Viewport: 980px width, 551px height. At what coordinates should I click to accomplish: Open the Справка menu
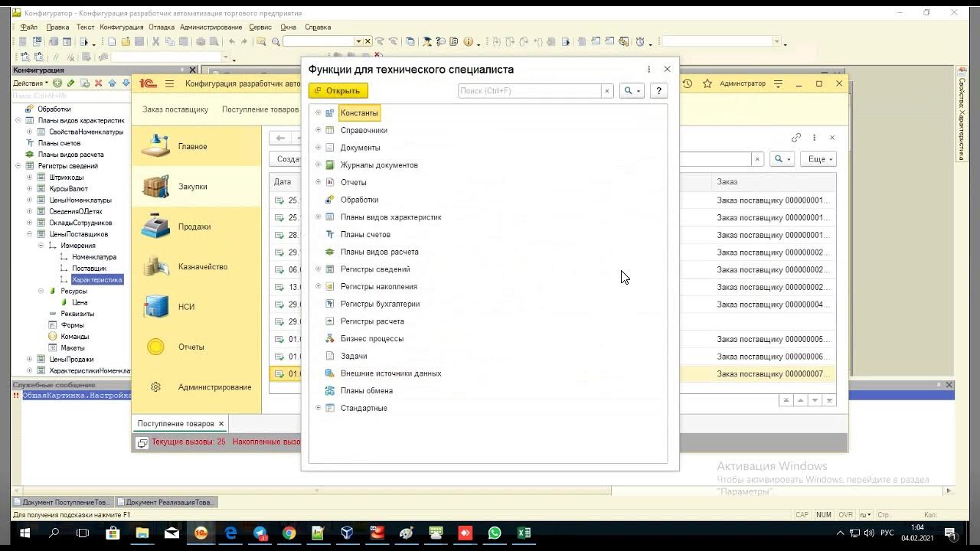tap(318, 27)
